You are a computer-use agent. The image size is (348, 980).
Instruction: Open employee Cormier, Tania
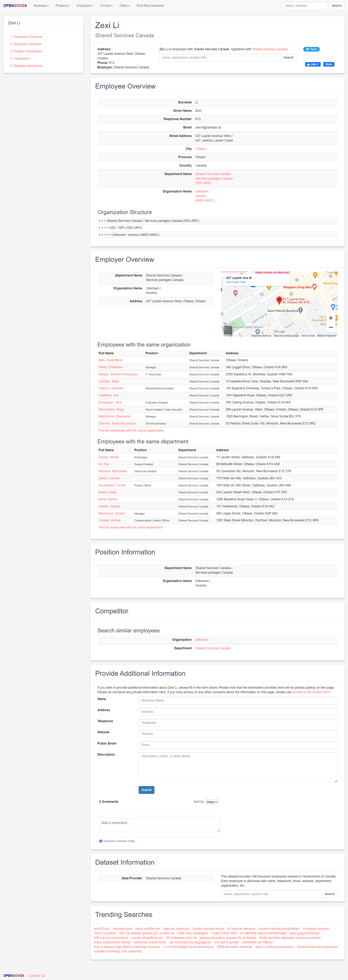coord(109,381)
